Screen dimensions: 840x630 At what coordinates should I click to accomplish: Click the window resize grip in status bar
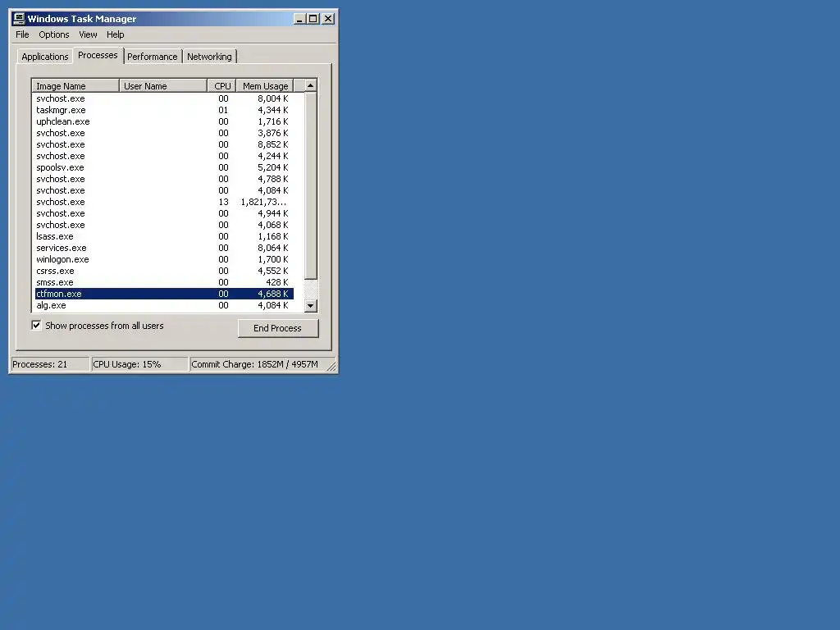(x=331, y=367)
